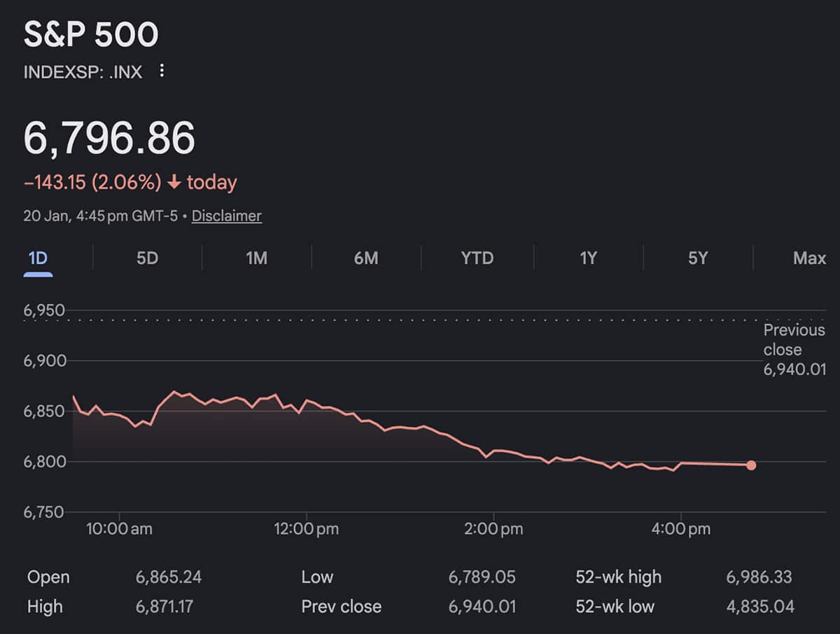
Task: Open the 1M performance view
Action: click(x=257, y=258)
